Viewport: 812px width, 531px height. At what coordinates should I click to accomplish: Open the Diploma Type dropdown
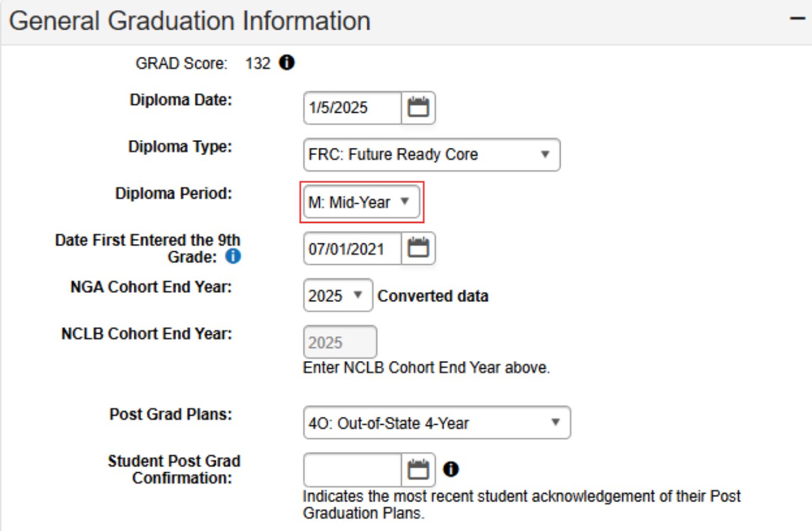[431, 155]
